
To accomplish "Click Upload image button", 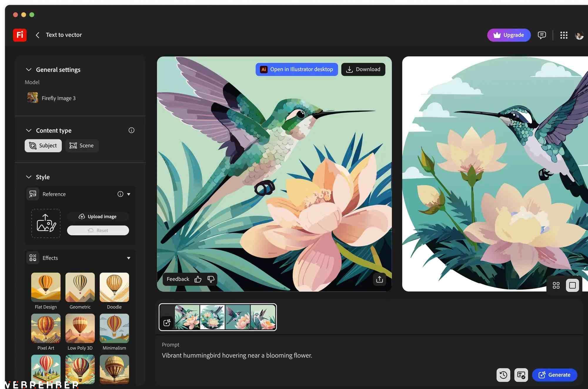I will point(98,216).
